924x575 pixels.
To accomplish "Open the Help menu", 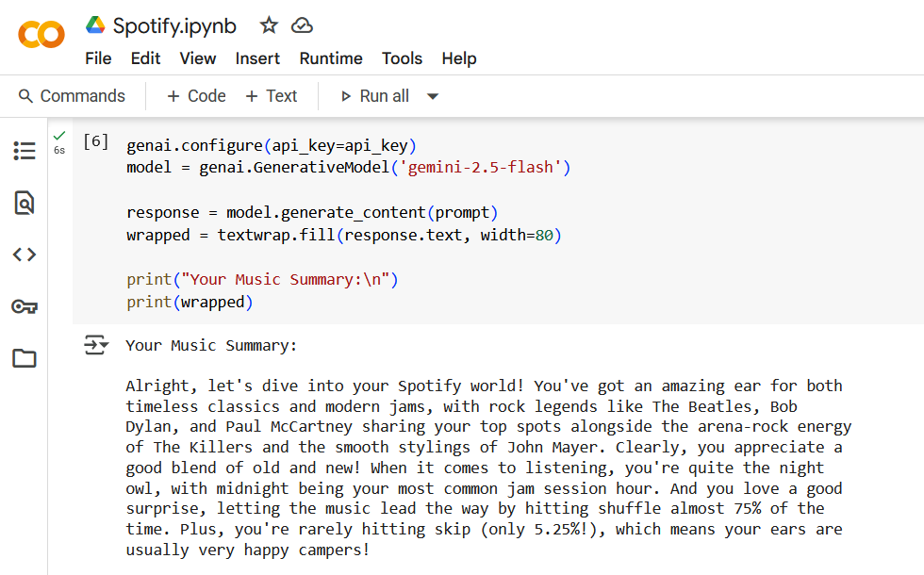I will click(459, 58).
